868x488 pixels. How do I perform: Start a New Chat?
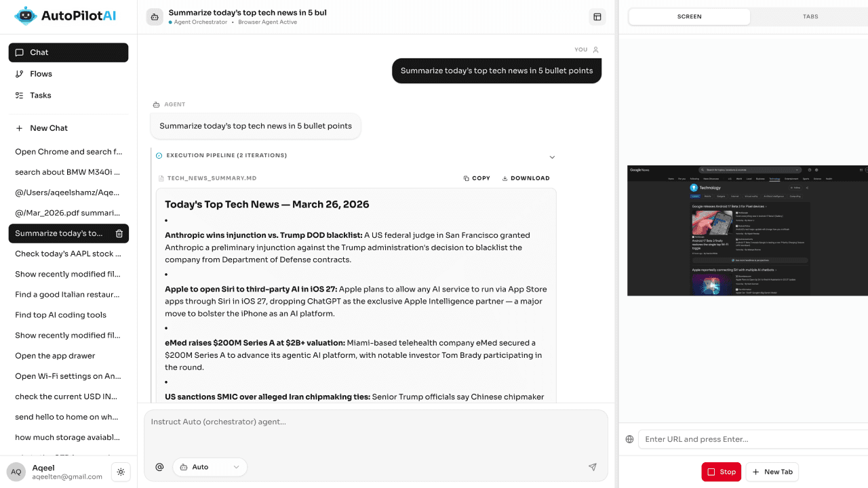pos(68,128)
